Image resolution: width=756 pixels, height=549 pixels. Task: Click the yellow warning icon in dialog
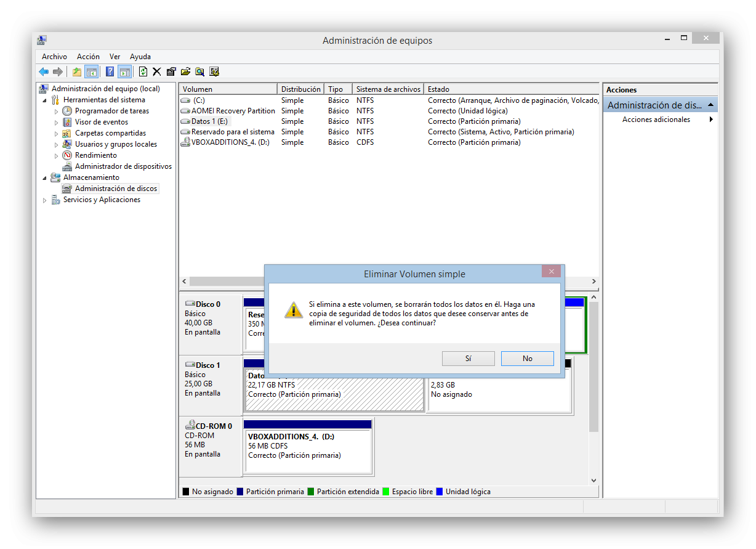coord(292,309)
